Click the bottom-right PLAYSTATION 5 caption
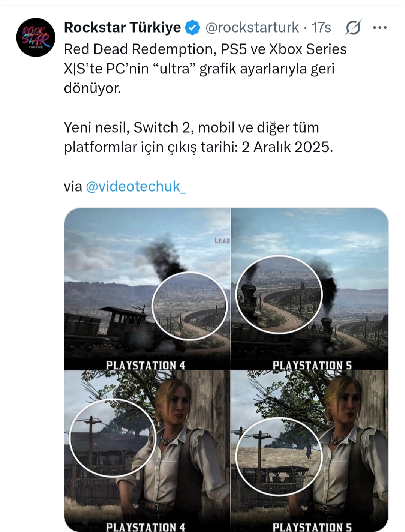 pos(312,527)
